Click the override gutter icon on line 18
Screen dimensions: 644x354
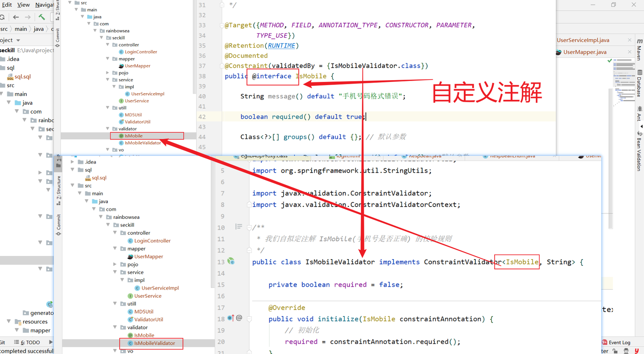(234, 319)
